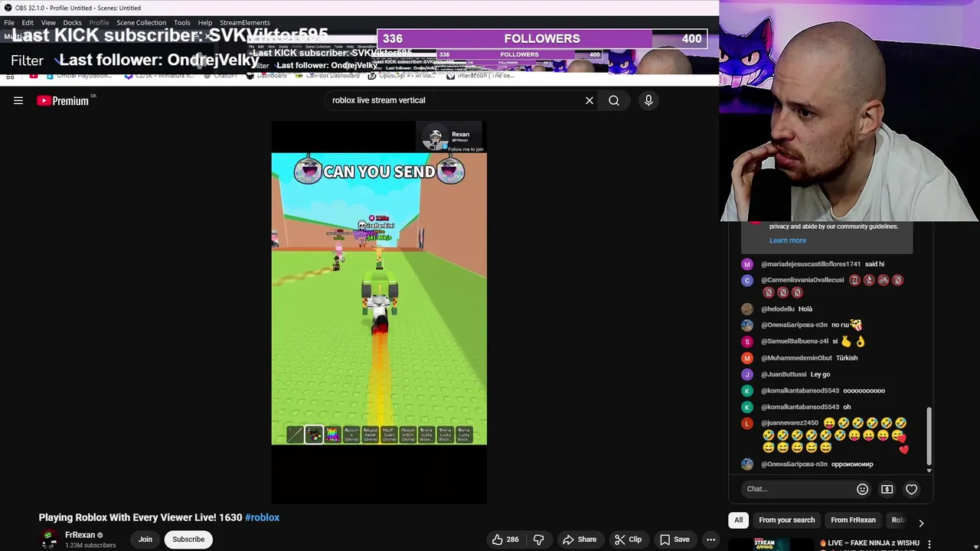Save the video to a playlist
The height and width of the screenshot is (551, 980).
click(x=675, y=540)
